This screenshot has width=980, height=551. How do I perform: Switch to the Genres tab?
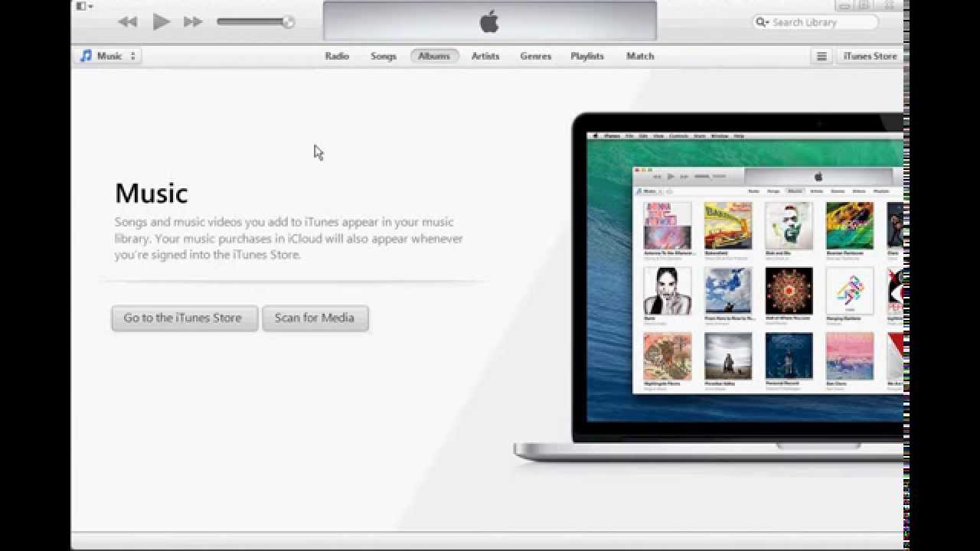click(x=536, y=56)
